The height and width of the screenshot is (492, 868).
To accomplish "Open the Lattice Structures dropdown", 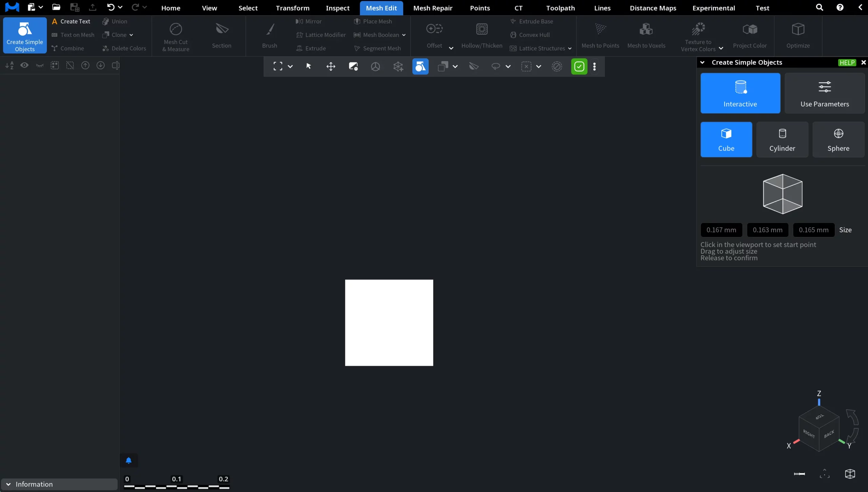I will coord(570,49).
